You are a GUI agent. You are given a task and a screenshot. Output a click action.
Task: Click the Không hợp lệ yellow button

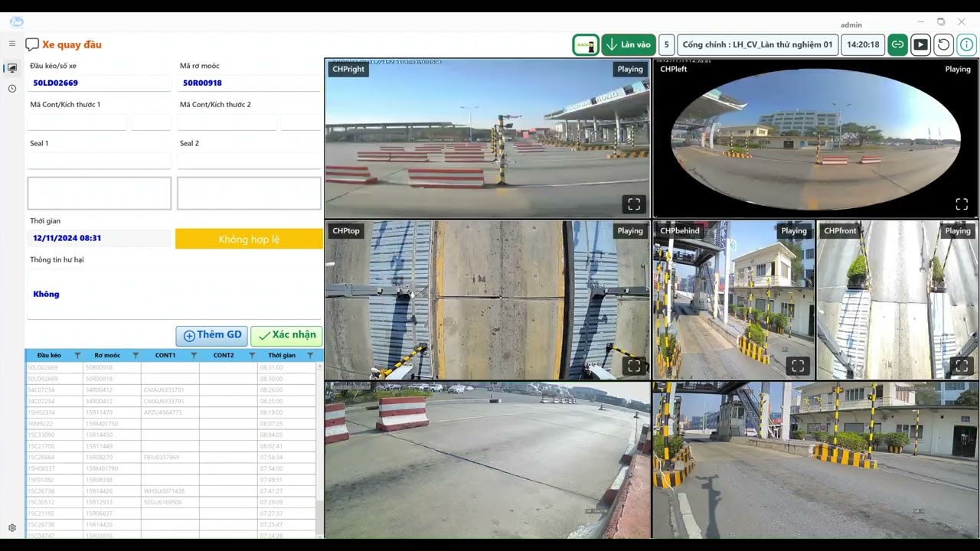click(x=249, y=239)
